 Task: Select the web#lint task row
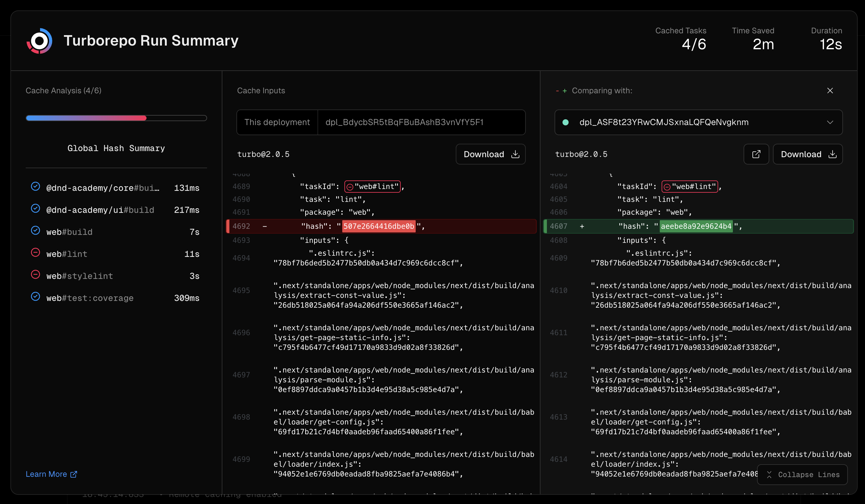pyautogui.click(x=116, y=254)
